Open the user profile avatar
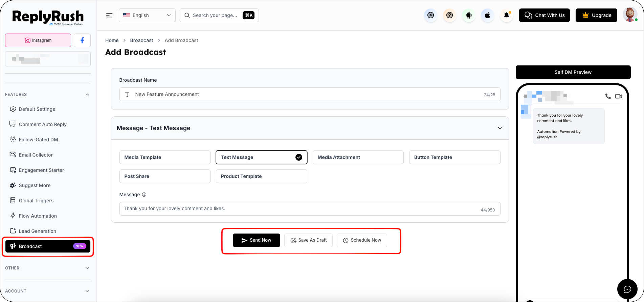The image size is (644, 302). (630, 15)
